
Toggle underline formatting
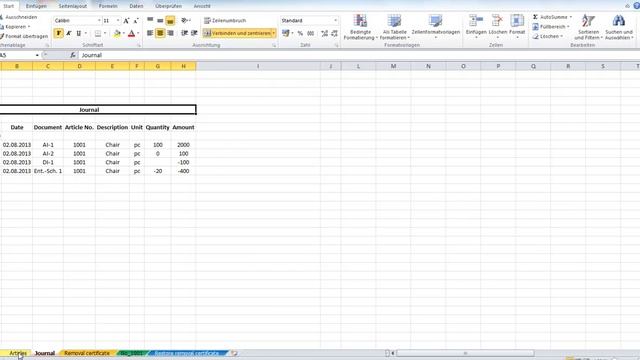[78, 33]
